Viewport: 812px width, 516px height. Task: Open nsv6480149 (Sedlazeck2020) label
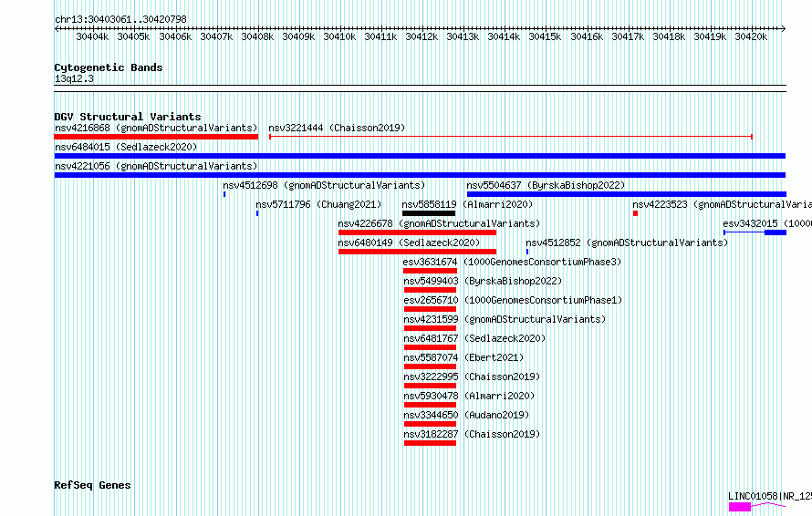pos(409,243)
